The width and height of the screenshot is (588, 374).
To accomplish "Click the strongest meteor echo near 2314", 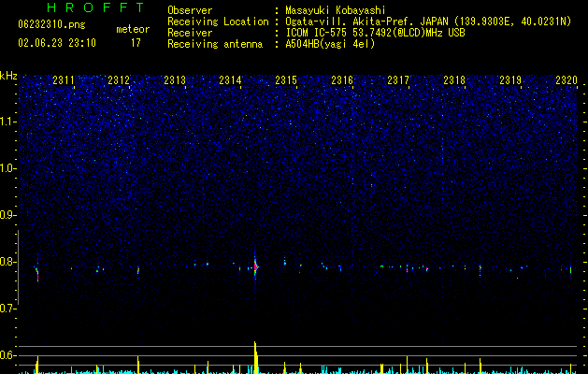I will click(x=255, y=267).
